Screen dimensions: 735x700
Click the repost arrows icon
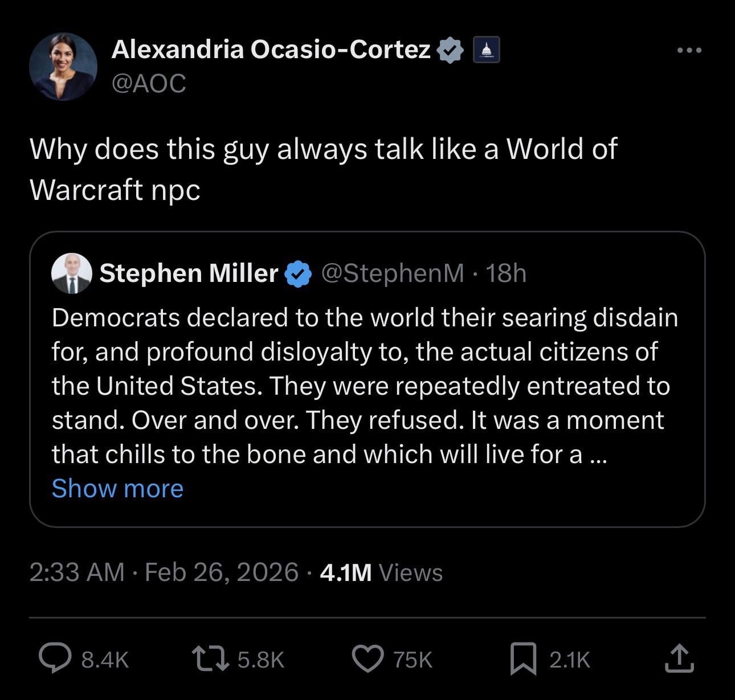pos(210,658)
